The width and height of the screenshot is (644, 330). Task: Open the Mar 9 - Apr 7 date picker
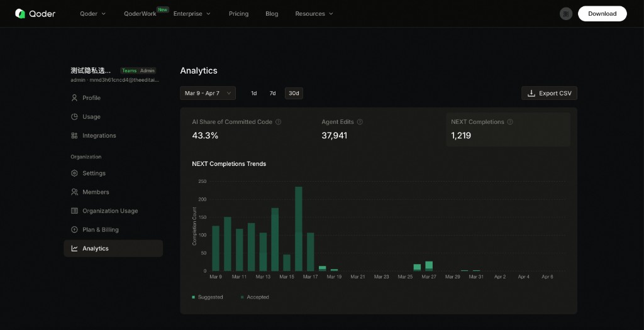coord(208,93)
